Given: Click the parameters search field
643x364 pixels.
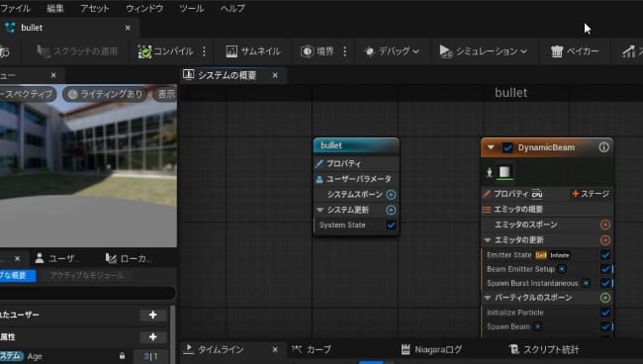Looking at the screenshot, I should point(87,293).
